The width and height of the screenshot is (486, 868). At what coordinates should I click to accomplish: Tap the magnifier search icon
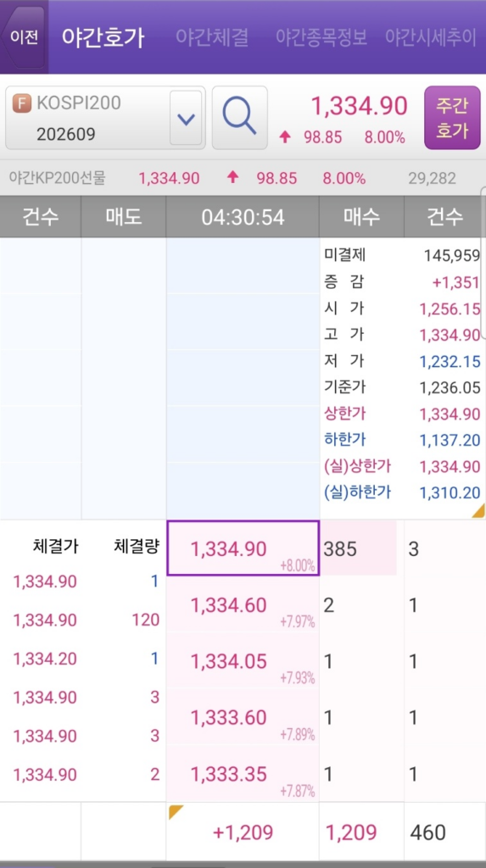click(239, 117)
